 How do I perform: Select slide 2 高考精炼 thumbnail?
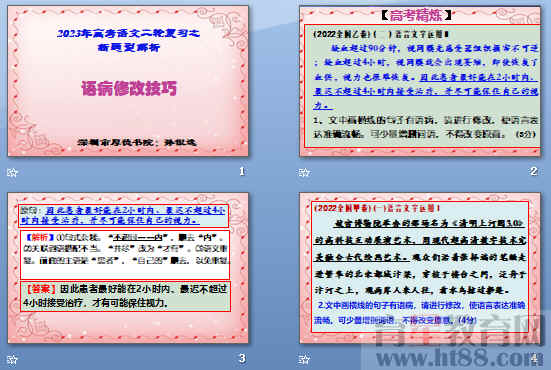point(420,81)
